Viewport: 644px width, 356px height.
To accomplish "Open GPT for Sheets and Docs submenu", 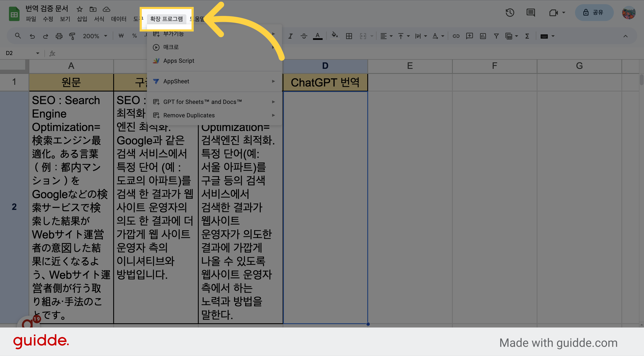I will pyautogui.click(x=214, y=102).
